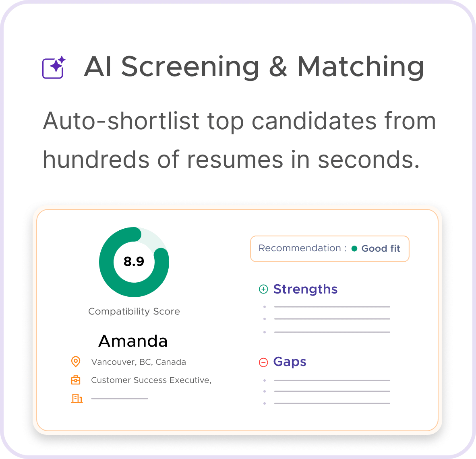Image resolution: width=476 pixels, height=459 pixels.
Task: Select the first Strengths bullet line
Action: point(332,307)
